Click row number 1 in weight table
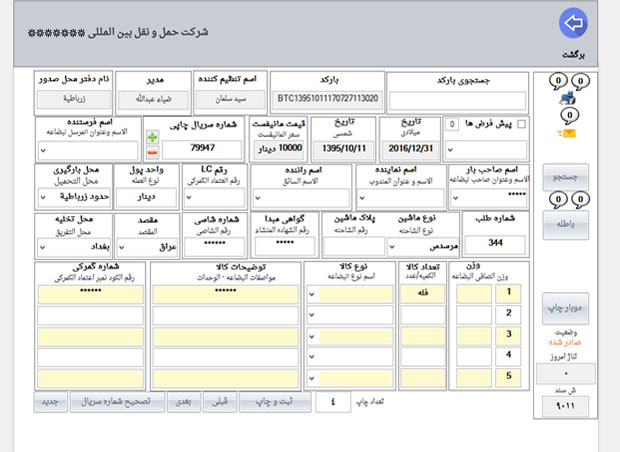 tap(508, 294)
